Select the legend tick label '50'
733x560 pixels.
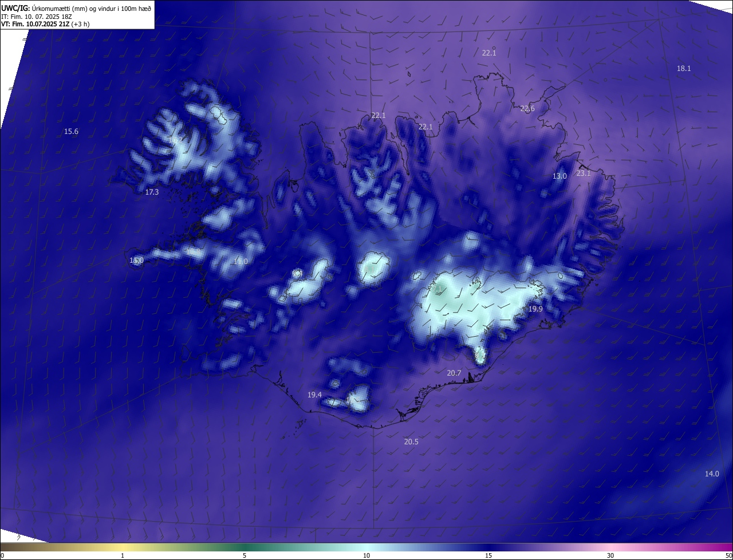[x=728, y=555]
